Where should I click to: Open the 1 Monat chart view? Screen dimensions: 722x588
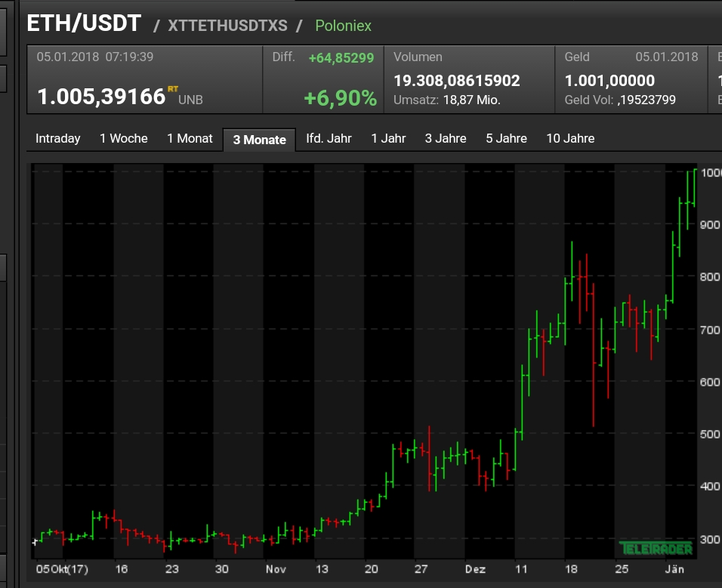[x=190, y=139]
